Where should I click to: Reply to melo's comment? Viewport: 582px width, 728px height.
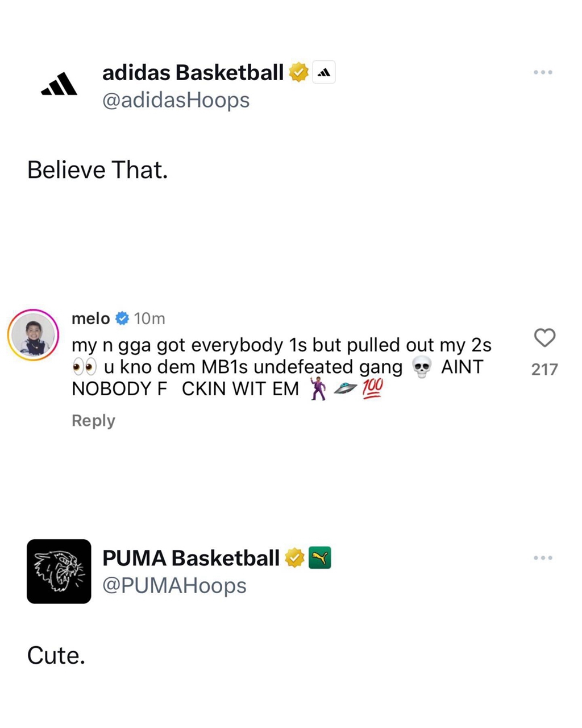[93, 421]
